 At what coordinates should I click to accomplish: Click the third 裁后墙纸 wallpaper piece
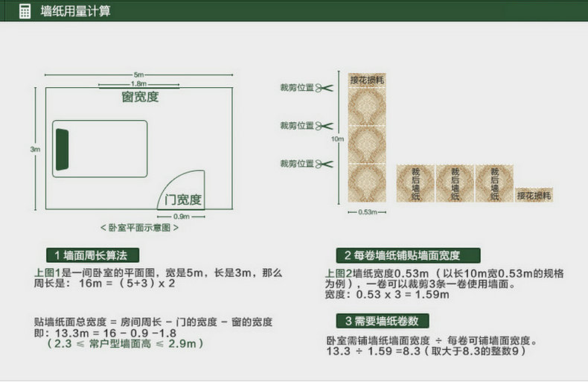[494, 183]
